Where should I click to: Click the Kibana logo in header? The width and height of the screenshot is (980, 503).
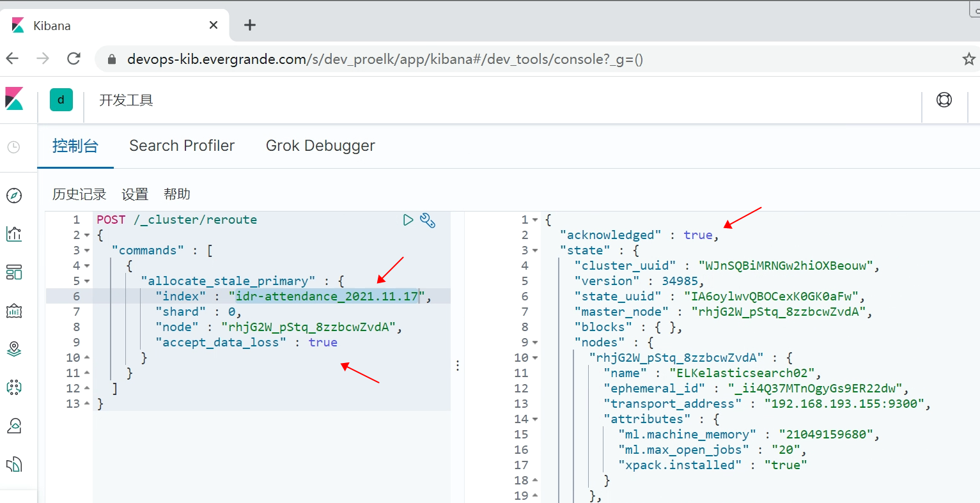coord(15,99)
